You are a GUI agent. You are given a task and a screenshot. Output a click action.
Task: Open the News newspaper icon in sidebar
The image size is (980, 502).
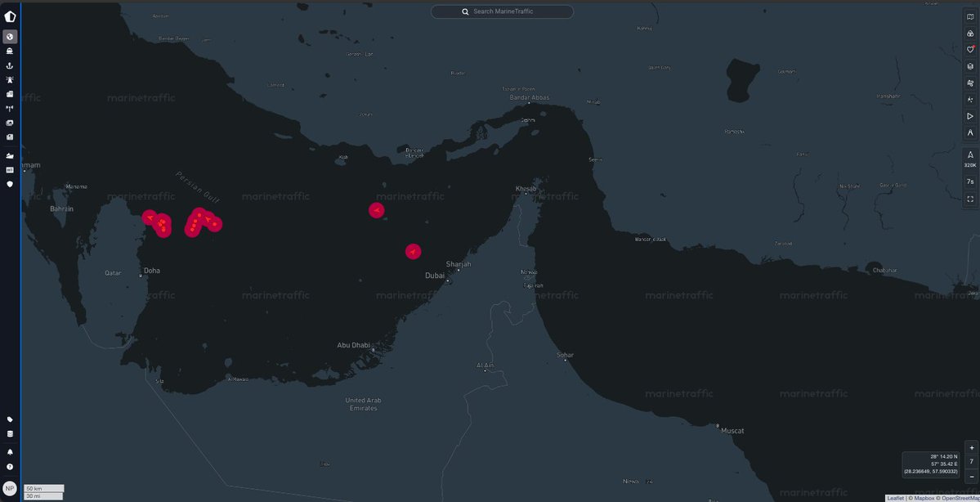10,137
